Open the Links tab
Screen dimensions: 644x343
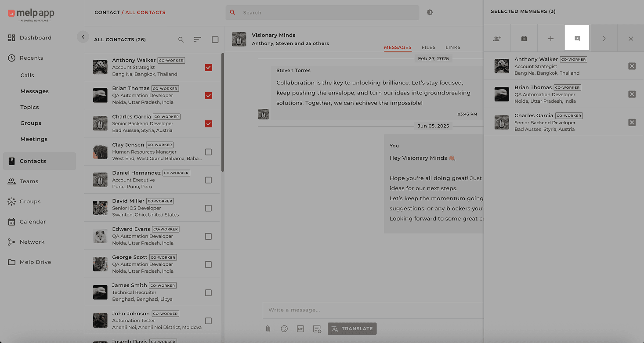point(453,47)
